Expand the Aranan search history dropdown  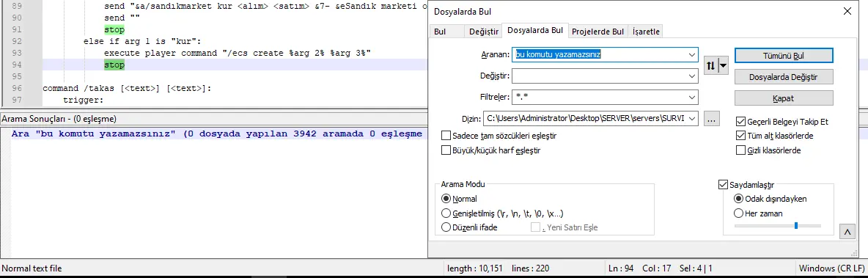(x=692, y=55)
